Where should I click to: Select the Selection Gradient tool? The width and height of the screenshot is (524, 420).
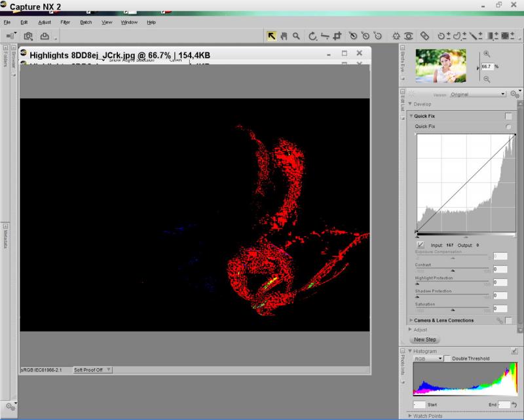click(x=490, y=36)
